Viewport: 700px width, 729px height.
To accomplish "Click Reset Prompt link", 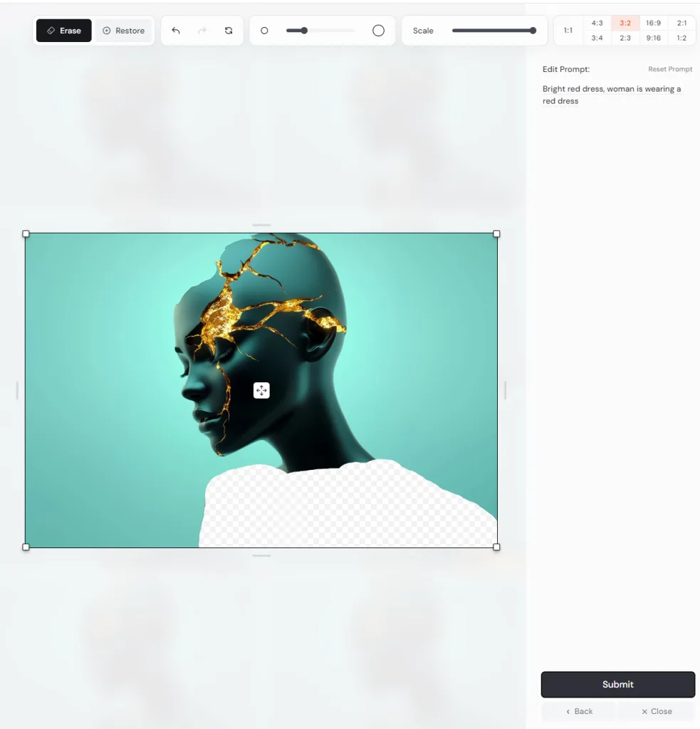I will pos(669,69).
